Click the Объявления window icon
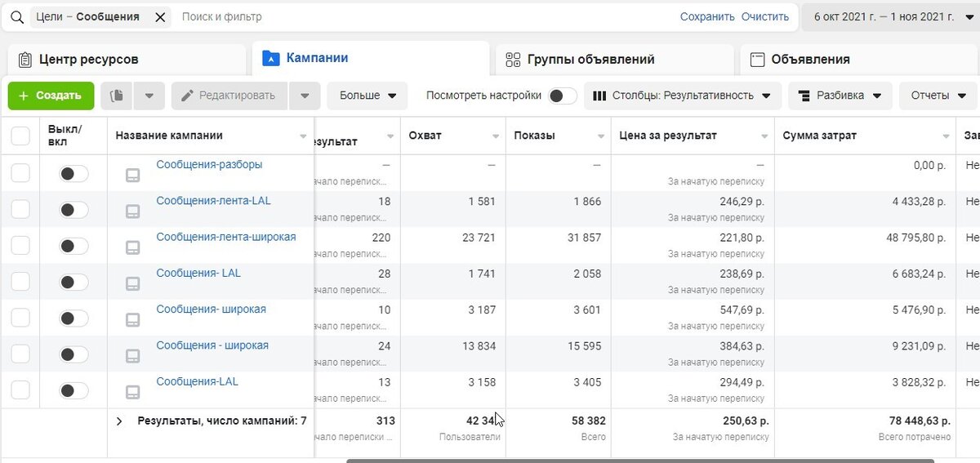The image size is (980, 463). (757, 60)
